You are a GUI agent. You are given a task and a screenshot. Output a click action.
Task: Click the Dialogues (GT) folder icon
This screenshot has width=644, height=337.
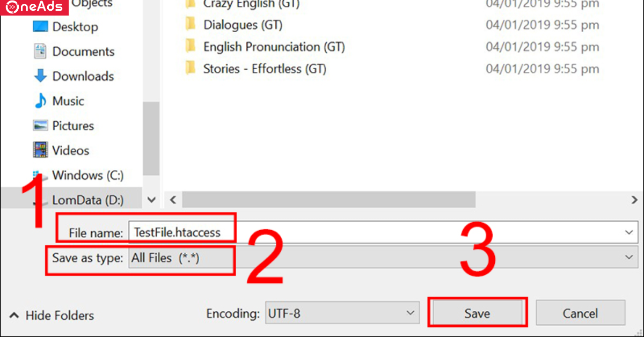pos(191,25)
